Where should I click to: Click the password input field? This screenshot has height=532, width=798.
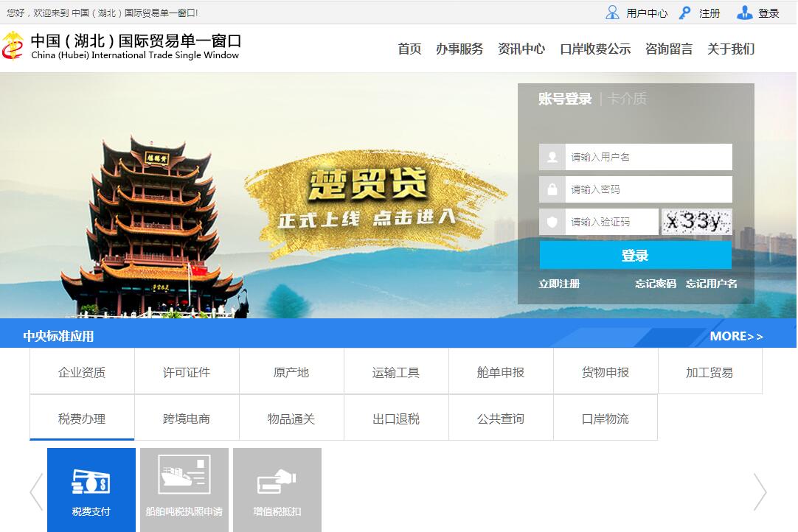[648, 189]
